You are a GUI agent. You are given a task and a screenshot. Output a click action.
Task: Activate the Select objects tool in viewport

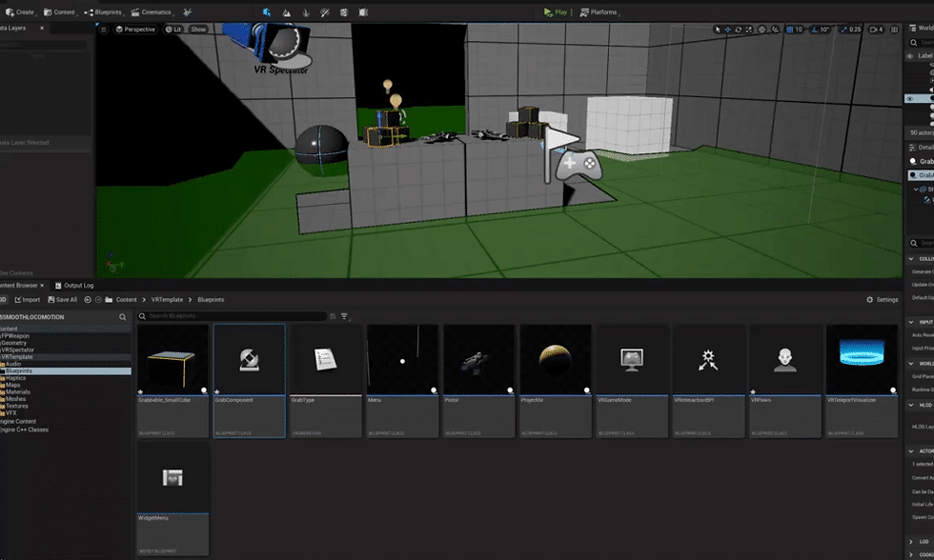point(717,30)
